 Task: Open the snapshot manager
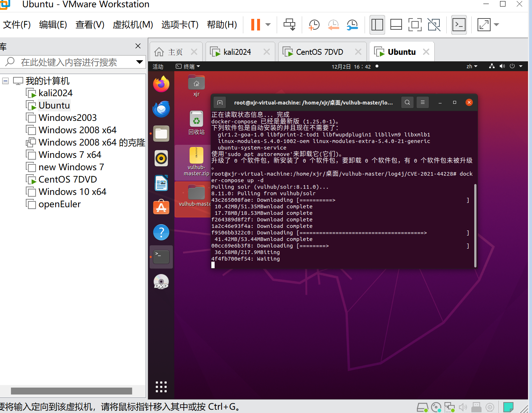point(352,25)
